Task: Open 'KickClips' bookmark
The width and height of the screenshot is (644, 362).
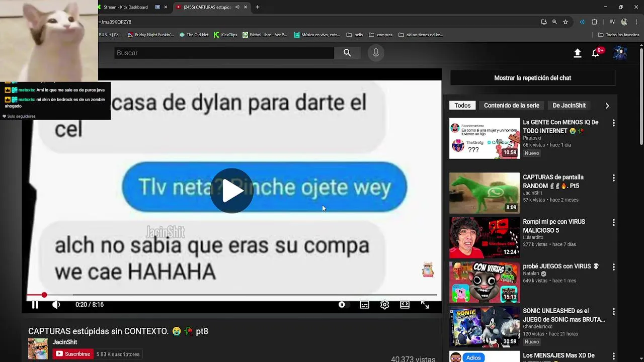Action: pos(225,35)
